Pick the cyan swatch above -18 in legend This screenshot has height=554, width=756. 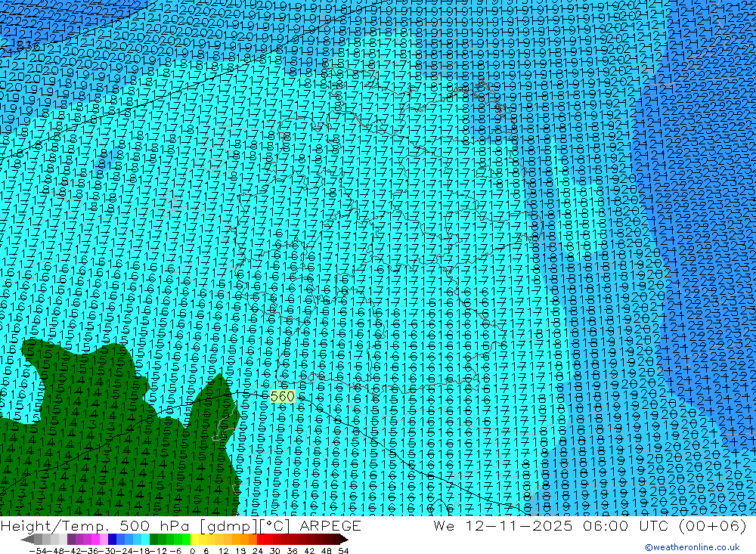[x=145, y=539]
